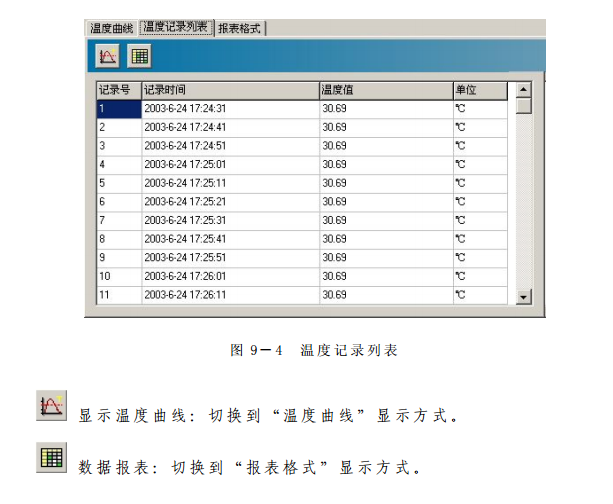Click time cell 2003-6-24 17:25:41
Viewport: 613px width, 504px height.
(x=230, y=239)
